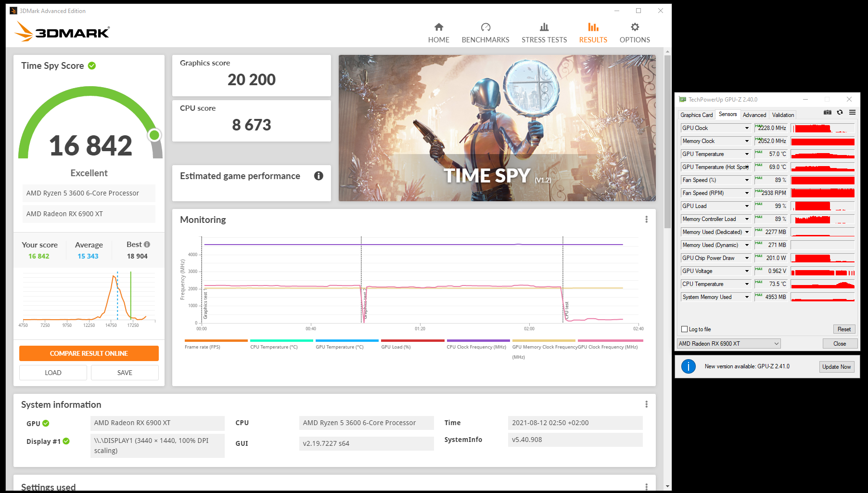Click the green check beside Time Spy Score

click(92, 65)
